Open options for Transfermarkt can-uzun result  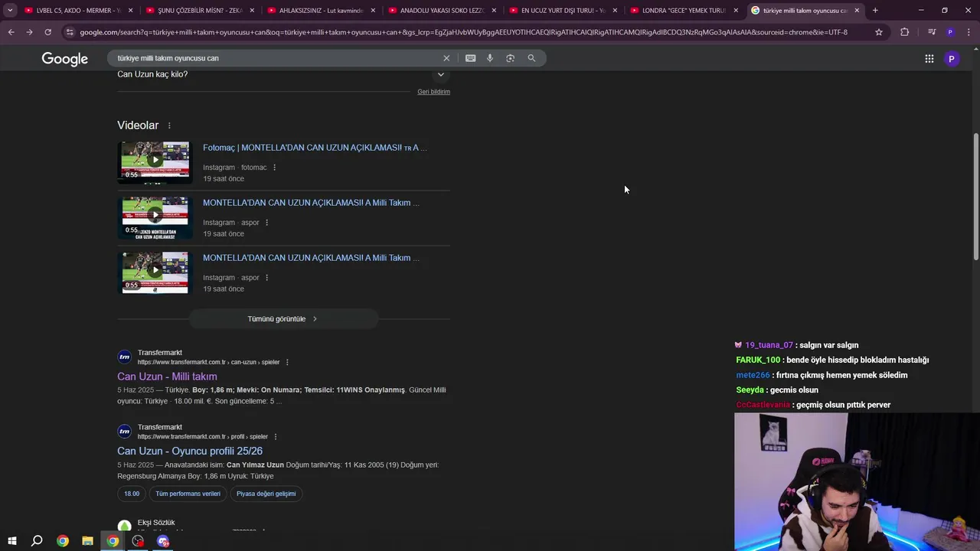click(287, 362)
